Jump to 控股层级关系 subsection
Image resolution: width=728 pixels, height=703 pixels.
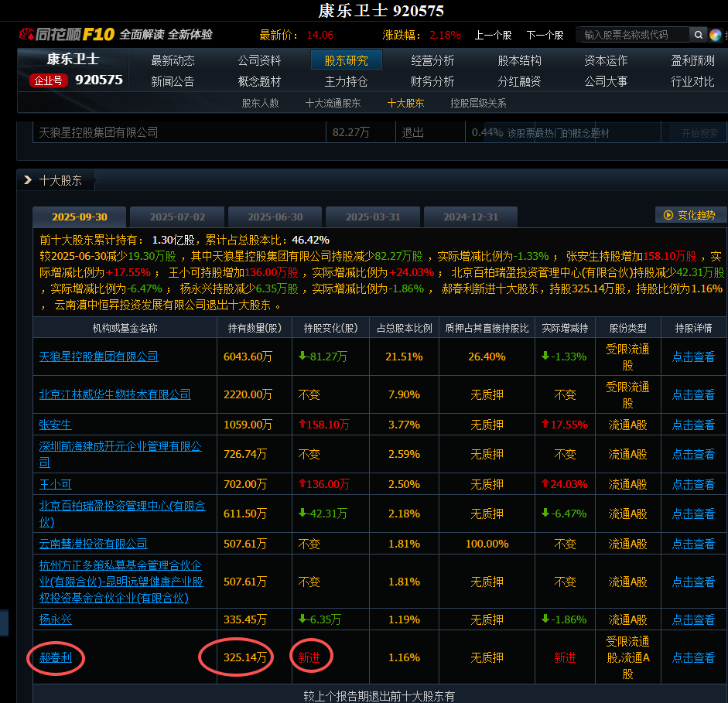tap(478, 103)
